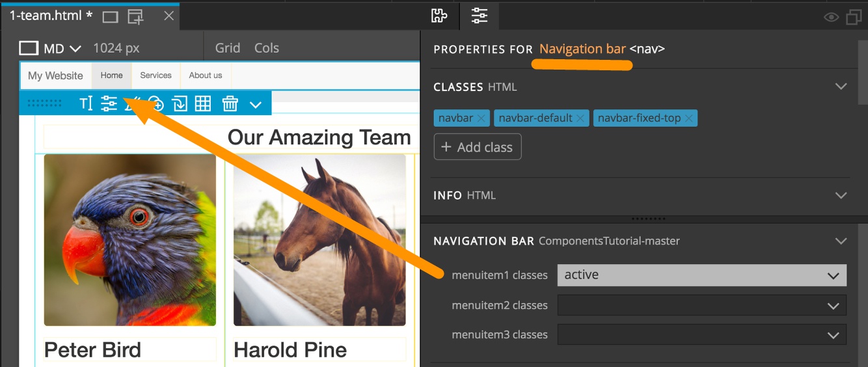Click the add element plus-circle icon
The width and height of the screenshot is (868, 367).
(x=156, y=103)
